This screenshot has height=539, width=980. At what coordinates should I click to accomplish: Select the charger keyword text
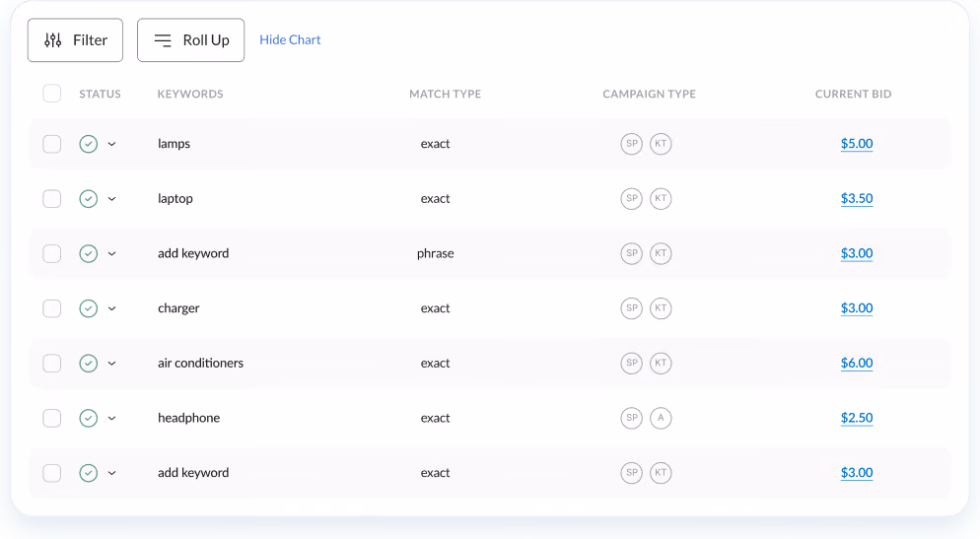tap(178, 308)
